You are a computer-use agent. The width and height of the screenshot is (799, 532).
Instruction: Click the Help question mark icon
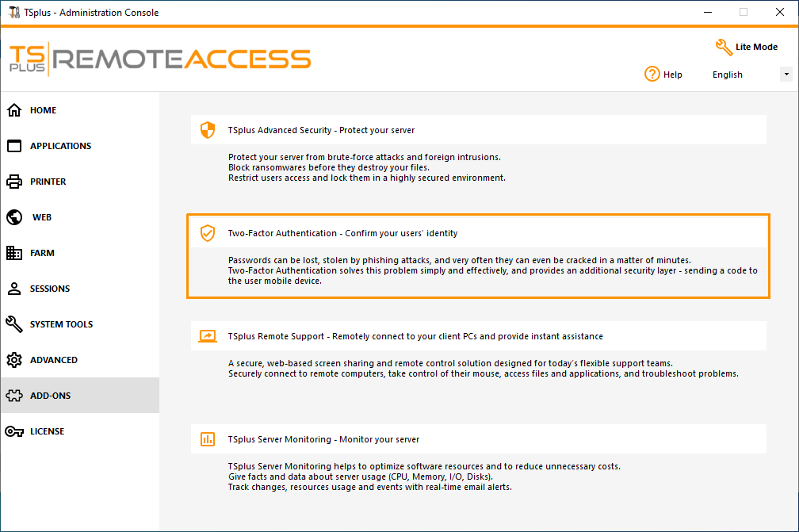click(x=651, y=74)
